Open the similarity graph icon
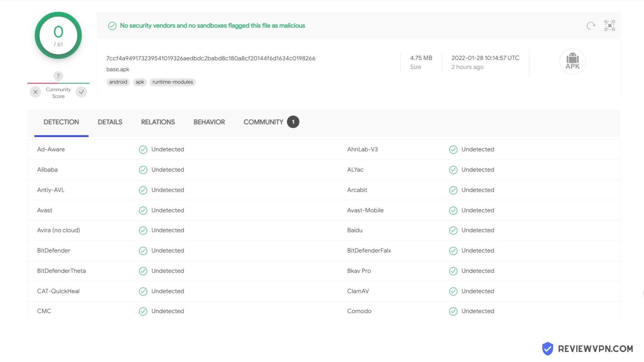This screenshot has width=644, height=362. [x=609, y=26]
